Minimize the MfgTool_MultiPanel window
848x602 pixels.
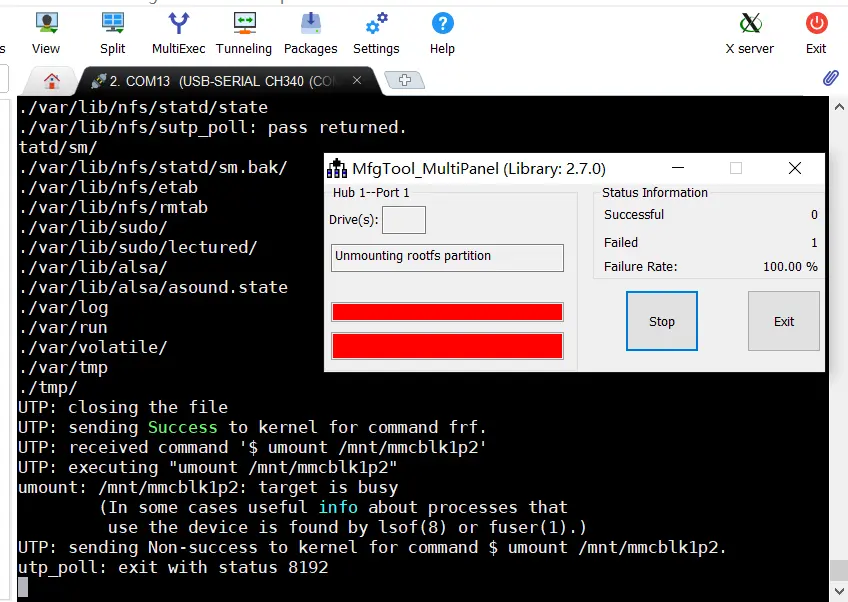pyautogui.click(x=678, y=168)
